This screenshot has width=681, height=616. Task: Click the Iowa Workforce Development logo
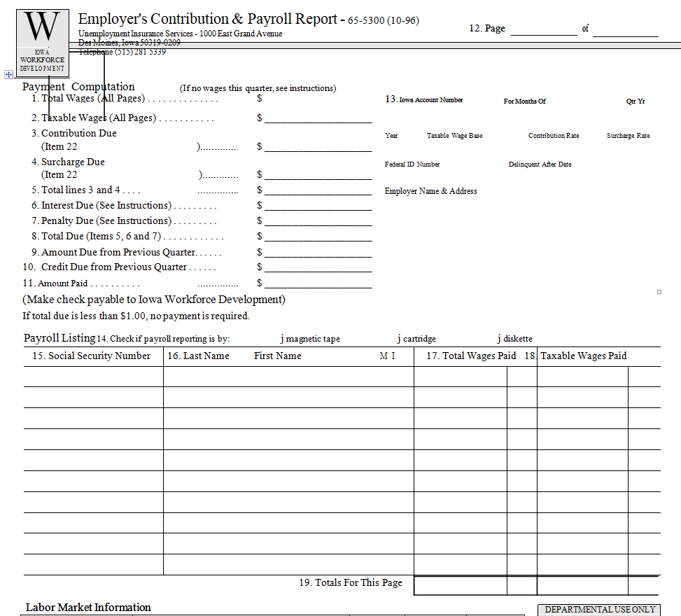click(x=43, y=43)
